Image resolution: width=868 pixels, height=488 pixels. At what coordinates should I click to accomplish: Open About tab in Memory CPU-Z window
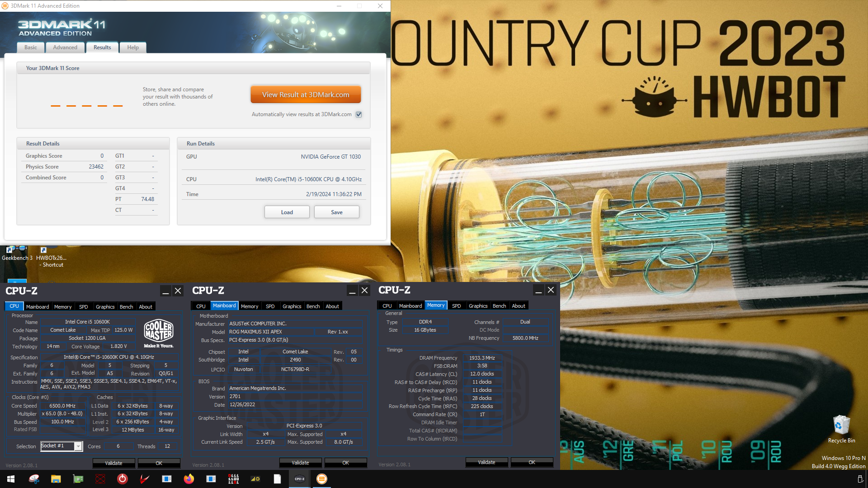click(x=519, y=305)
